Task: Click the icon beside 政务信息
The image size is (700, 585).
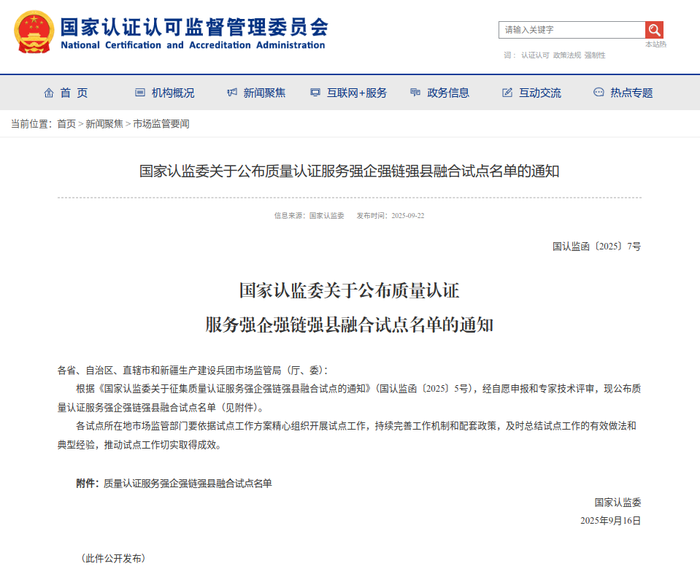Action: [416, 93]
